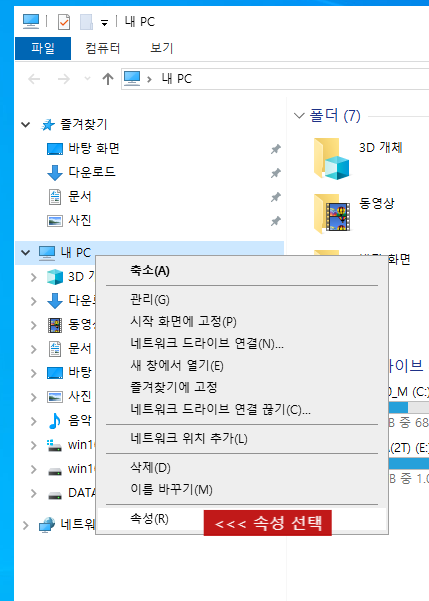Viewport: 429px width, 601px height.
Task: Expand the DATA drive node
Action: coord(34,493)
